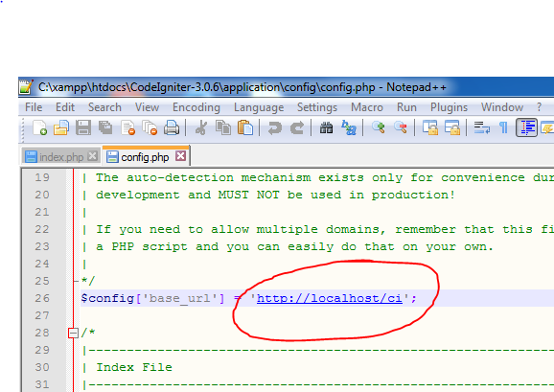554x392 pixels.
Task: Open Replace with the b-a icon
Action: 349,127
